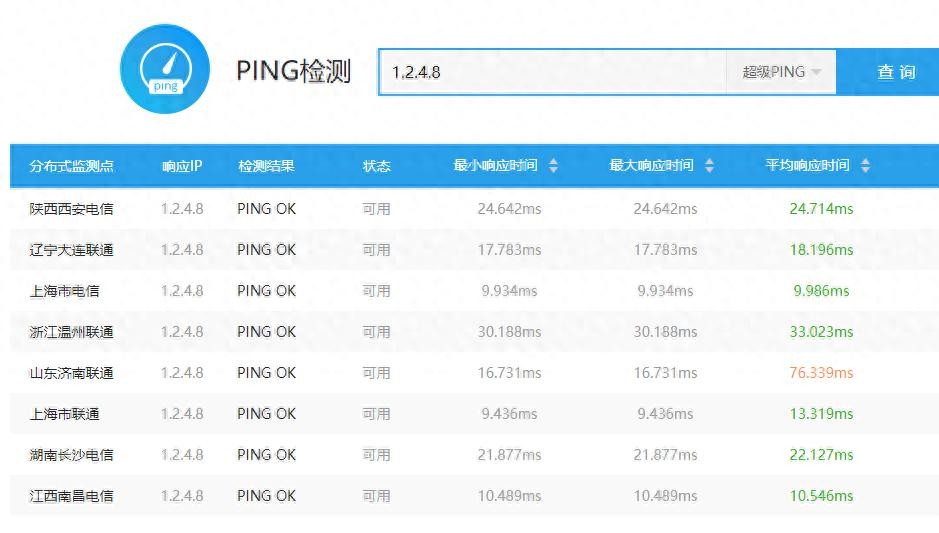Sort by 最大响应时间 using sort arrows
Screen dimensions: 939x533
pyautogui.click(x=709, y=166)
